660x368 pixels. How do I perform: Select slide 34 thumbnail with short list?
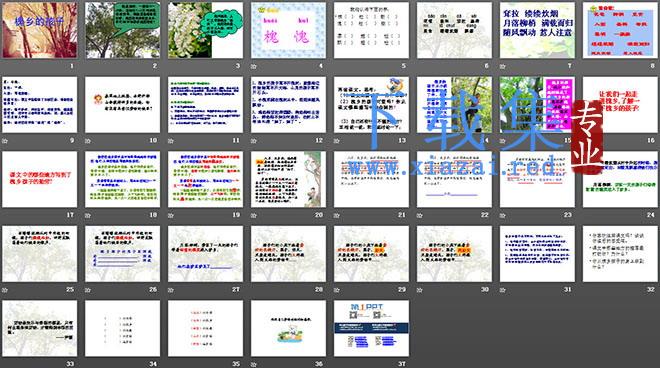pos(122,328)
